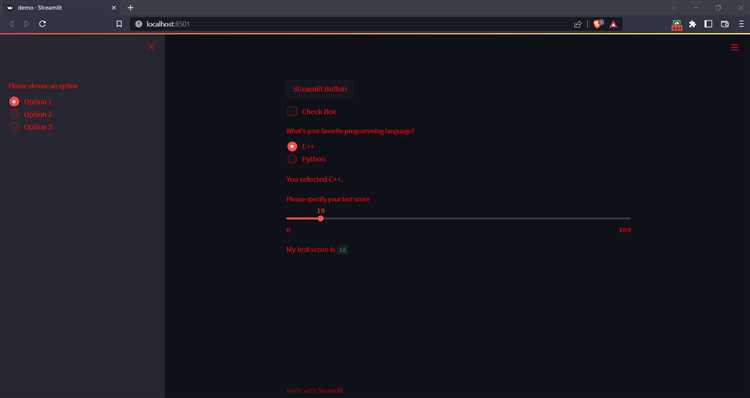Click the 'You selected C++.' text
This screenshot has height=398, width=750.
314,179
